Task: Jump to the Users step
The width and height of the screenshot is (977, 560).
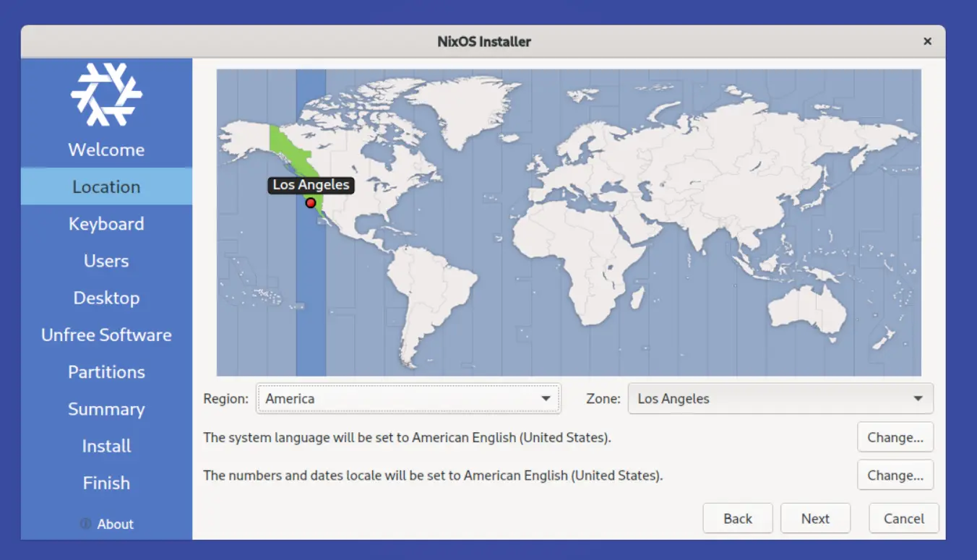Action: click(106, 261)
